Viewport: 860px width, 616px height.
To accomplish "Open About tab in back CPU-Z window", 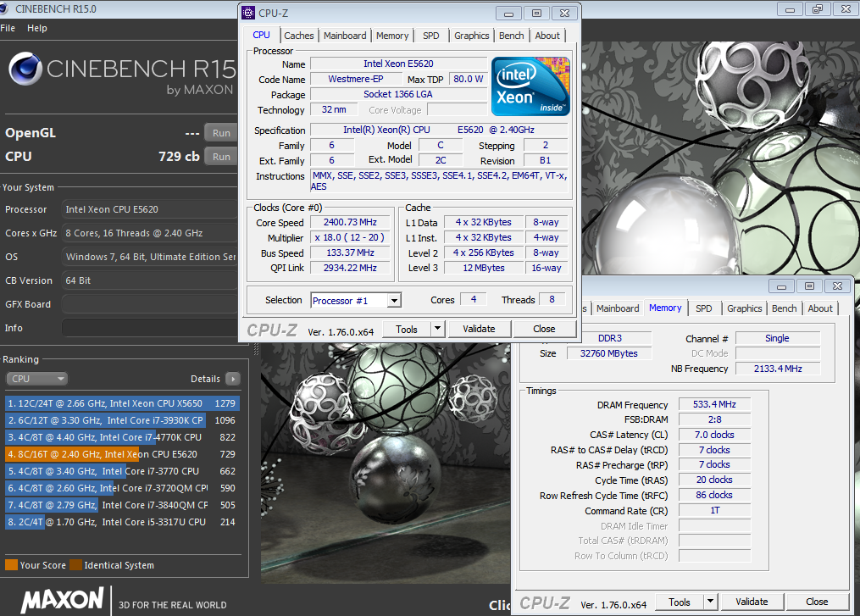I will pyautogui.click(x=820, y=308).
